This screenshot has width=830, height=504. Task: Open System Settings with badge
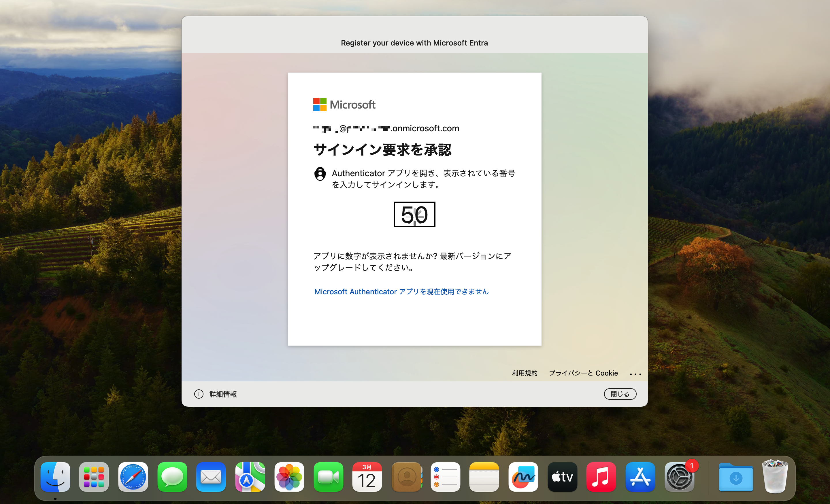(x=679, y=477)
